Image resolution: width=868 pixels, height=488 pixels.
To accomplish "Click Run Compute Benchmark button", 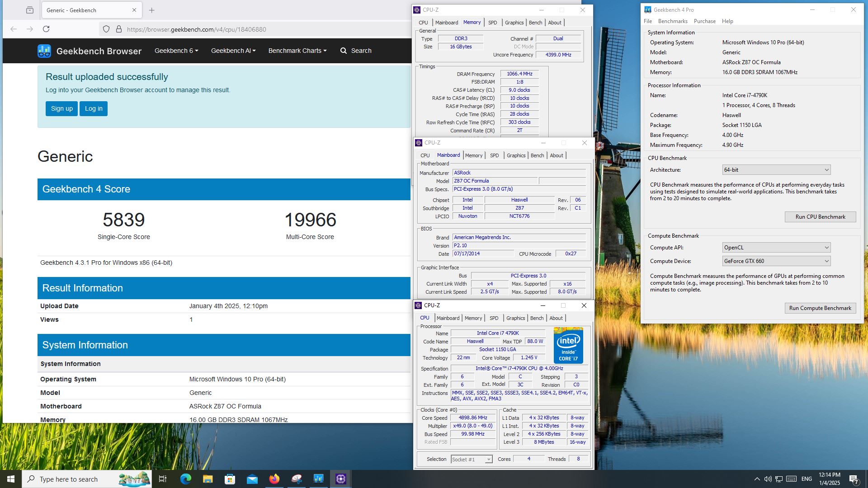I will click(820, 308).
